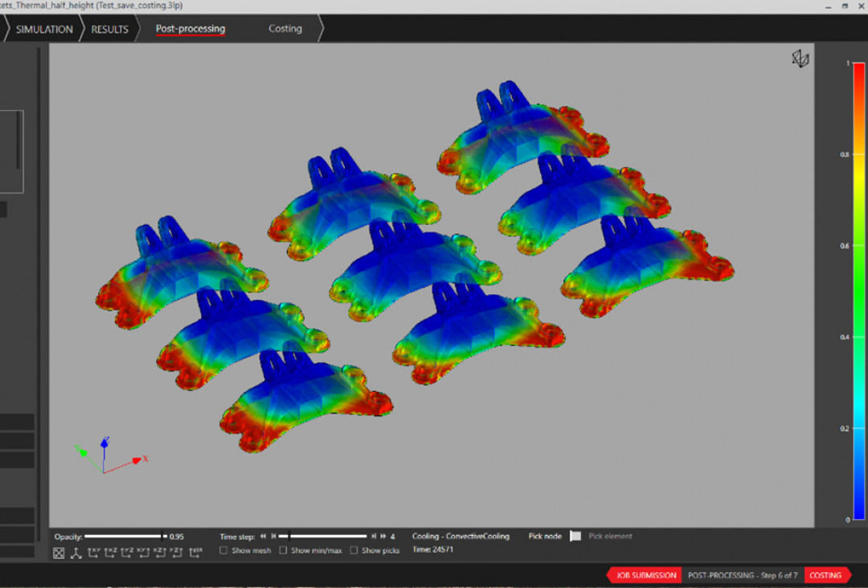This screenshot has width=868, height=588.
Task: Open the RESULTS tab
Action: (109, 29)
